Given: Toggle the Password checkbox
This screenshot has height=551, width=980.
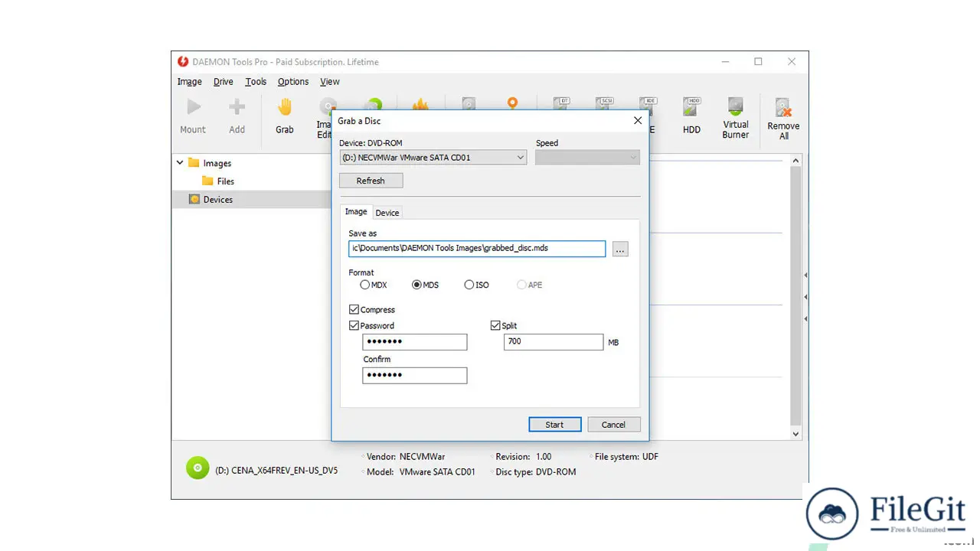Looking at the screenshot, I should click(x=354, y=325).
